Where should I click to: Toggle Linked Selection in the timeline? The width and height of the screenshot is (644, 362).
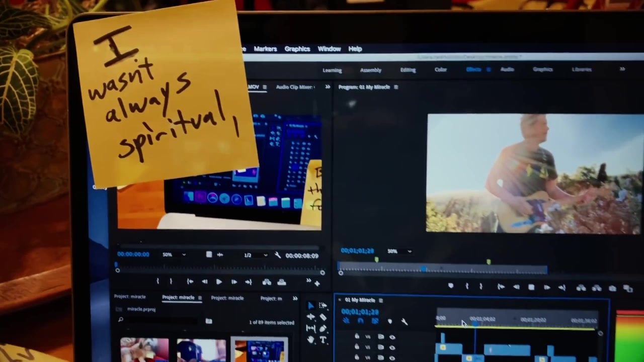coord(375,321)
